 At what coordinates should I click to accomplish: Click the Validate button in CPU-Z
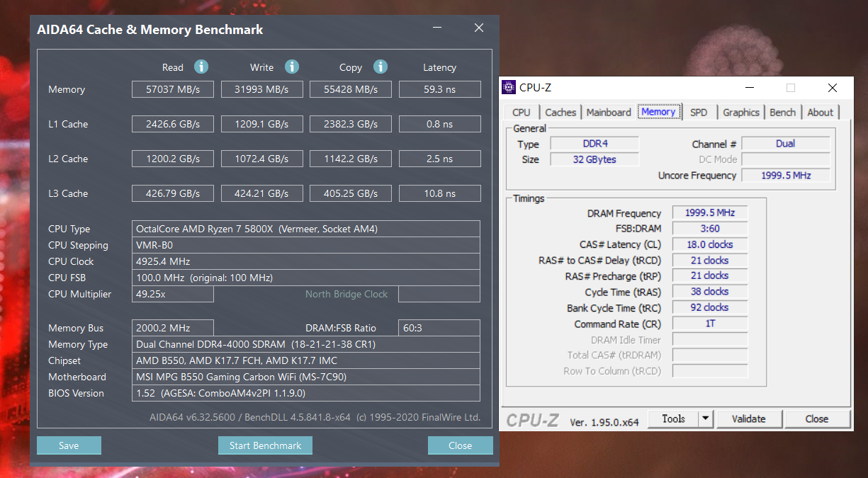749,419
